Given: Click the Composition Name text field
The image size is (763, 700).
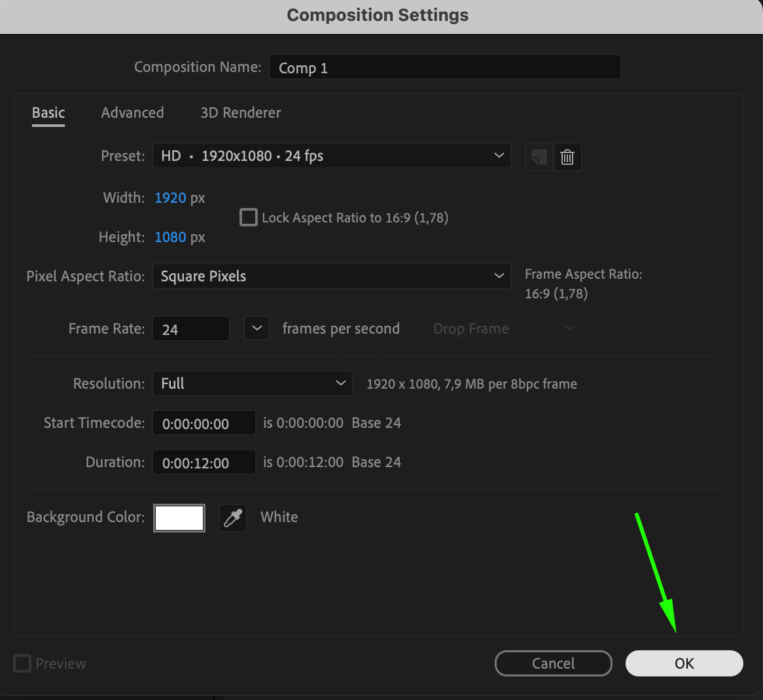Looking at the screenshot, I should pos(444,67).
